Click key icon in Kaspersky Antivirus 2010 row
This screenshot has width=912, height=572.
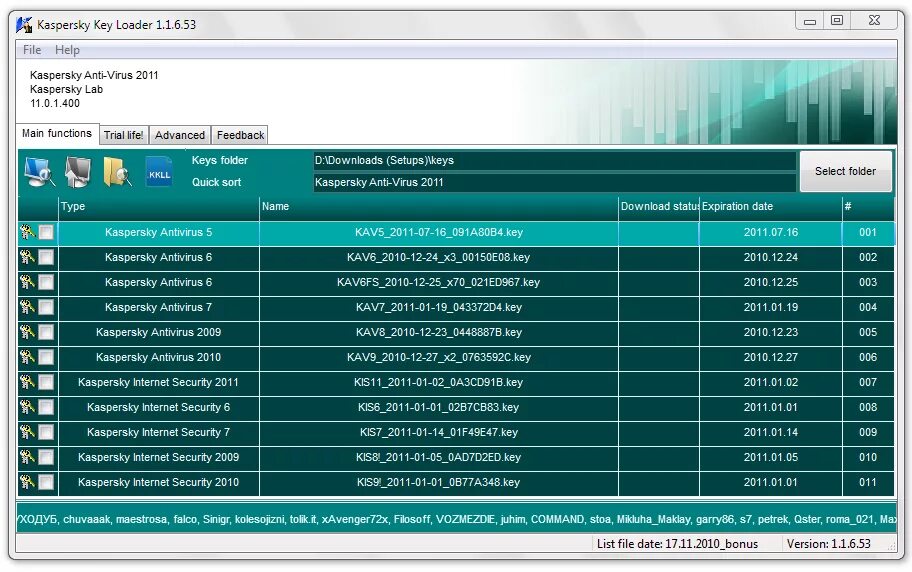27,357
